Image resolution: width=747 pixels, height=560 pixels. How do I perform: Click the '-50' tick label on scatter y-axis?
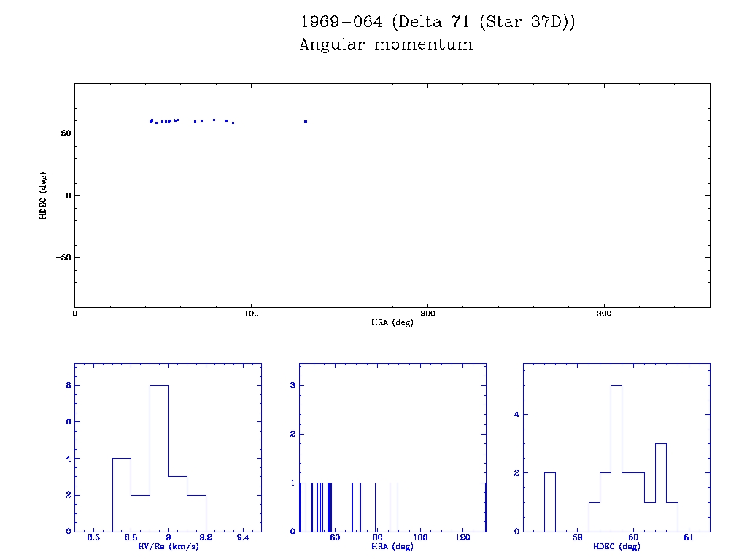coord(61,258)
